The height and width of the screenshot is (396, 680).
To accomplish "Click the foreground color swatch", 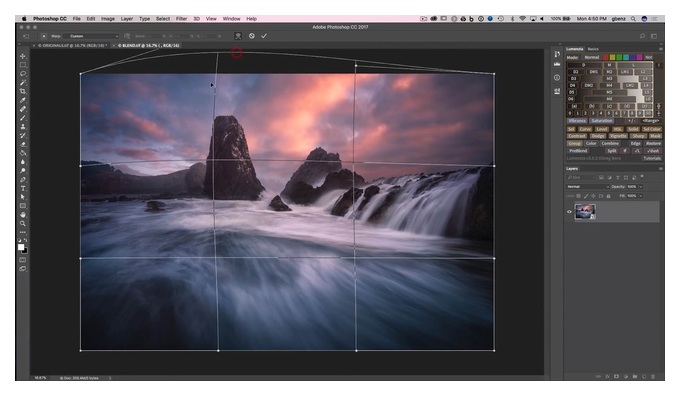I will [x=20, y=247].
